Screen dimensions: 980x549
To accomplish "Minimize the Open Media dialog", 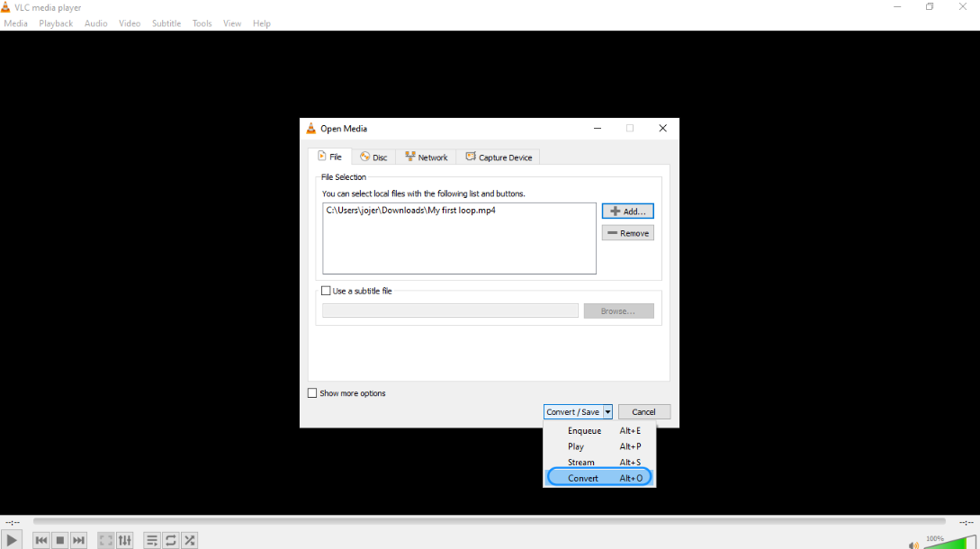I will (598, 128).
